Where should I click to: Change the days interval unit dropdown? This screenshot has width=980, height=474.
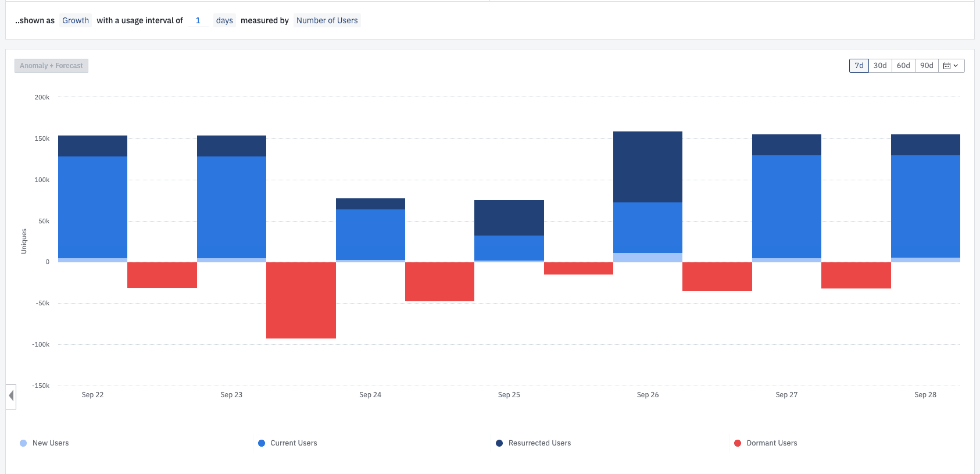click(224, 20)
